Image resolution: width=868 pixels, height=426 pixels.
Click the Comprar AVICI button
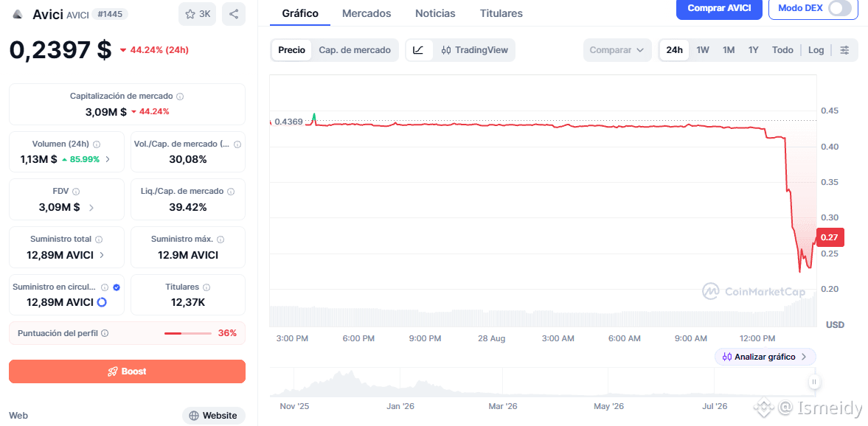tap(719, 8)
